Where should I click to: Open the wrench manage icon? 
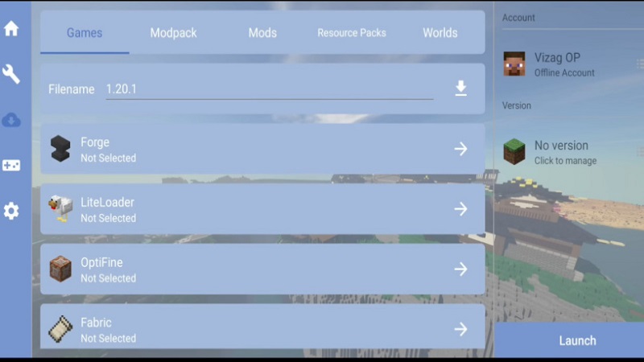tap(11, 74)
